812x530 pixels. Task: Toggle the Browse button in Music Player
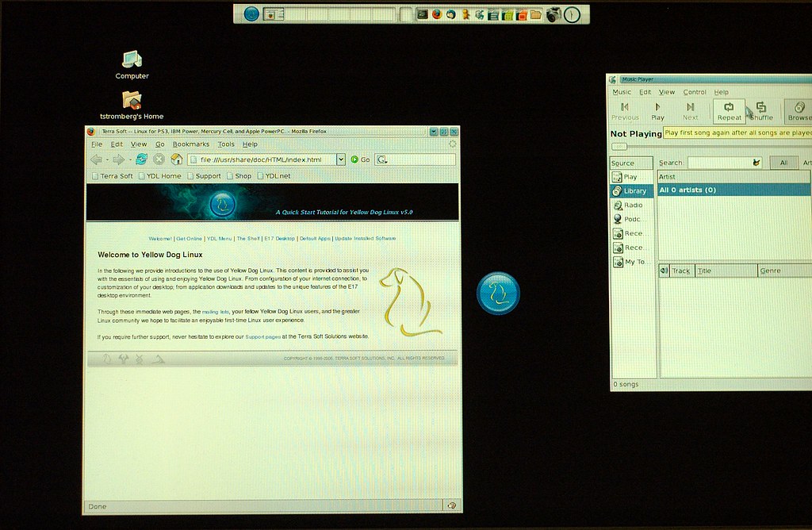click(799, 111)
